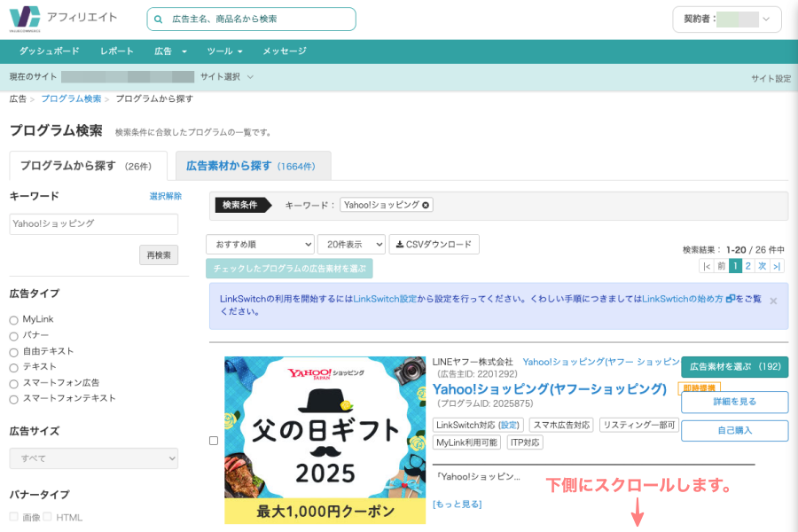Select 自由テキスト ad type radio
Screen dimensions: 798x532
click(x=13, y=352)
